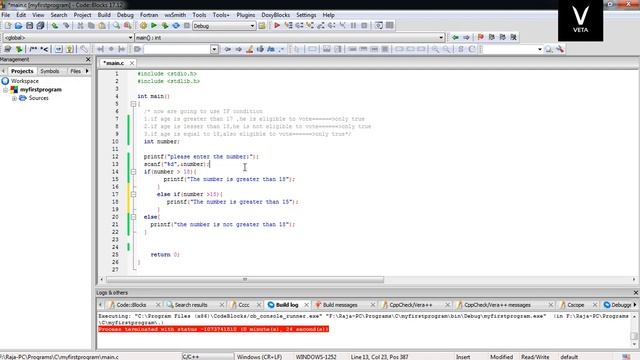Image resolution: width=640 pixels, height=360 pixels.
Task: Save main.c using the floppy disk icon
Action: 29,26
